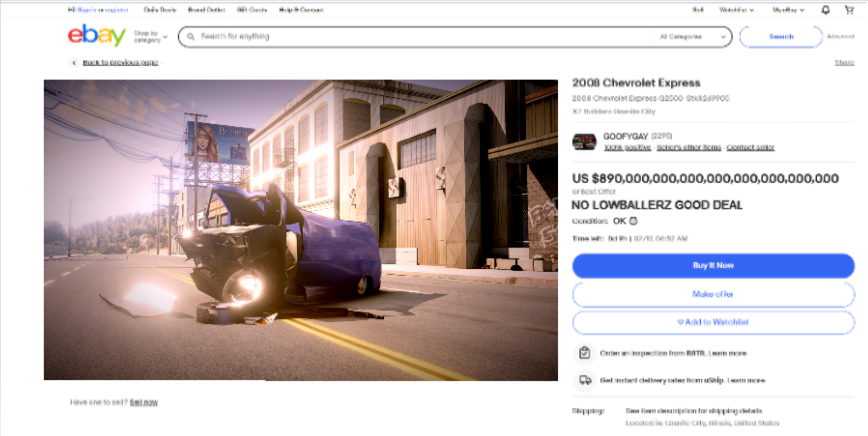Open Brand Outlet
Screen dimensions: 868x436
206,10
